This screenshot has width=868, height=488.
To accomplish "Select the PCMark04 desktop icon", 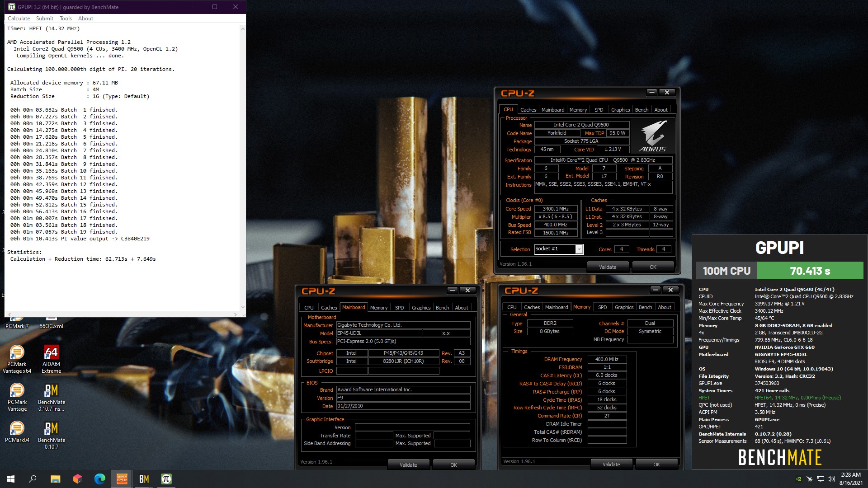I will pyautogui.click(x=17, y=432).
